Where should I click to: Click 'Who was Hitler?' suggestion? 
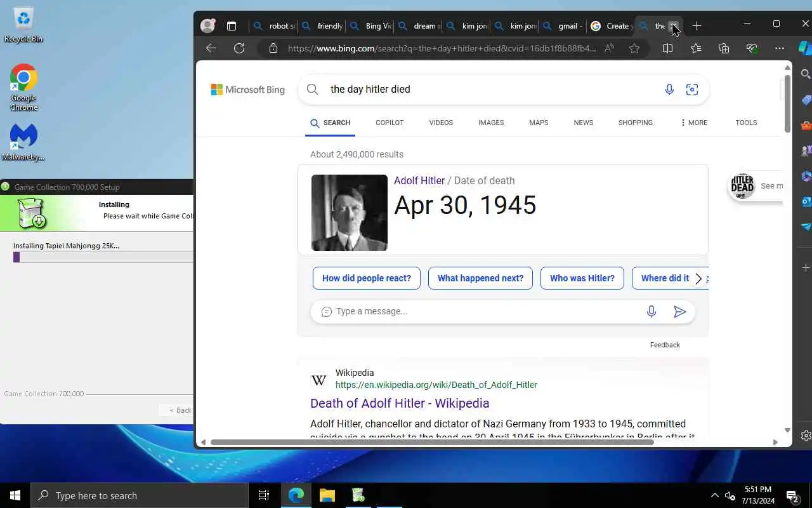[582, 278]
